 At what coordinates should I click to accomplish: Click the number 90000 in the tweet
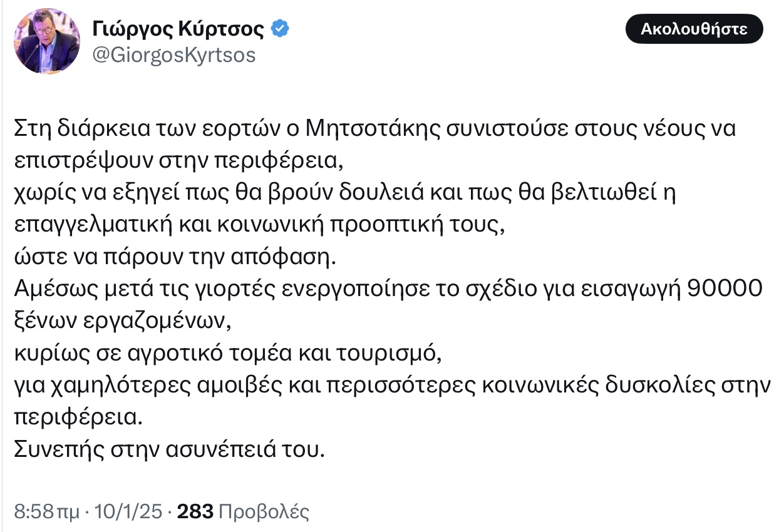point(725,288)
